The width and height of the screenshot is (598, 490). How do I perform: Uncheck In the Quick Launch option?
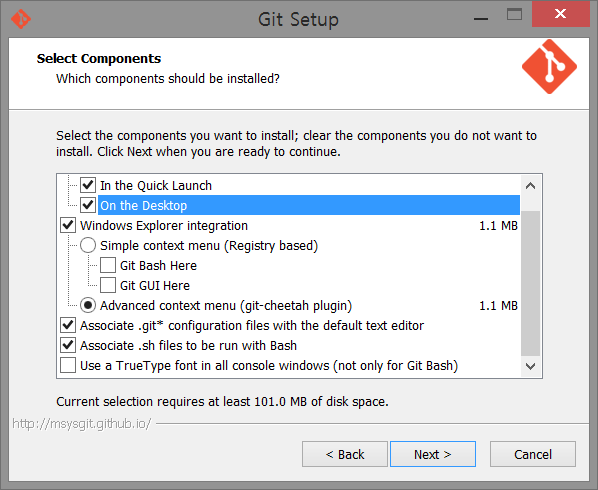click(88, 185)
